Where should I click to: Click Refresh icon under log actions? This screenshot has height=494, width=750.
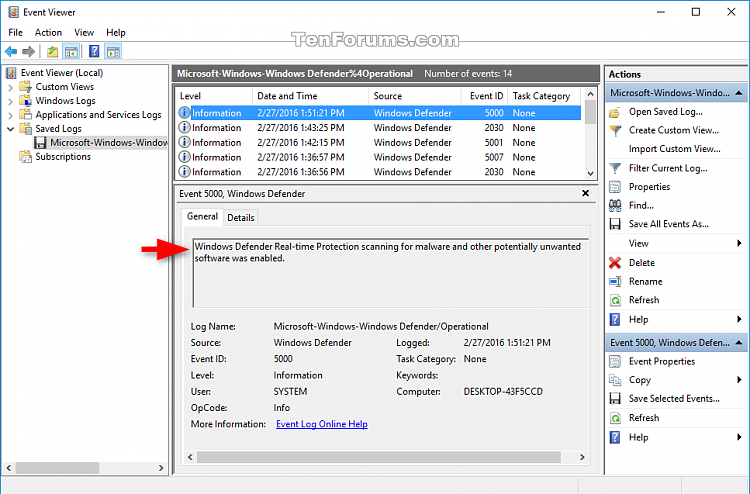tap(615, 300)
